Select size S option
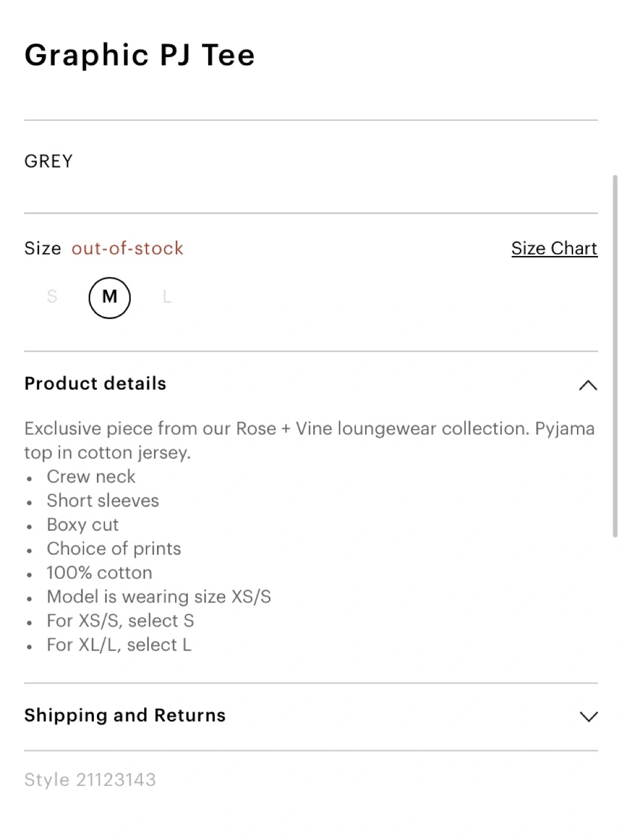622x840 pixels. 52,297
